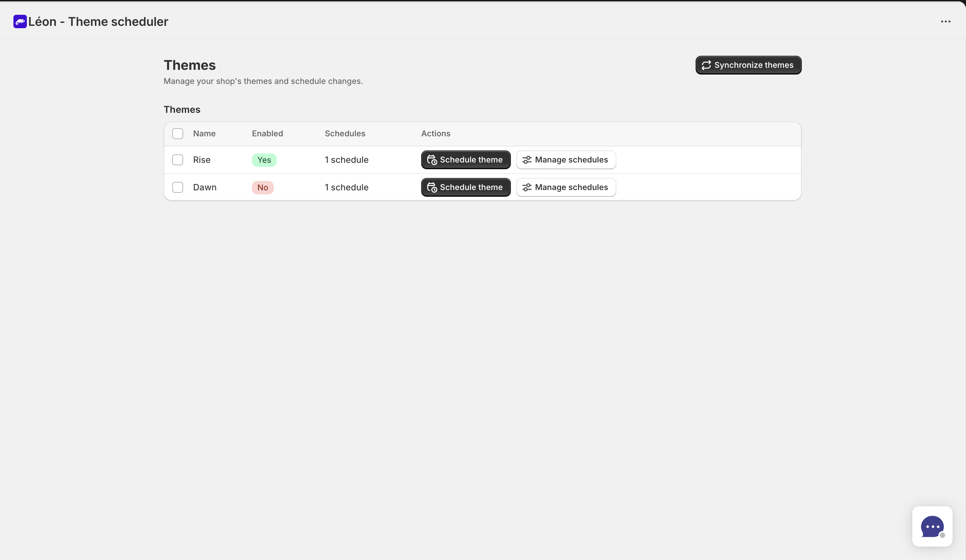
Task: Toggle the select-all themes checkbox
Action: (x=177, y=134)
